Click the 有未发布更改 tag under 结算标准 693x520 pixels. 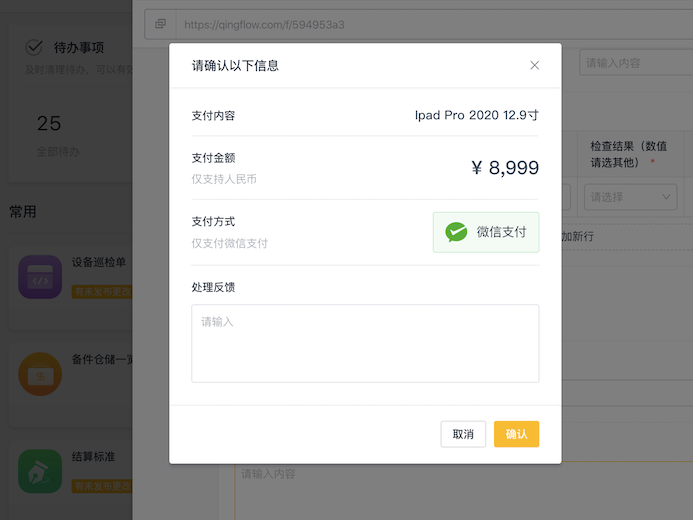pyautogui.click(x=102, y=486)
